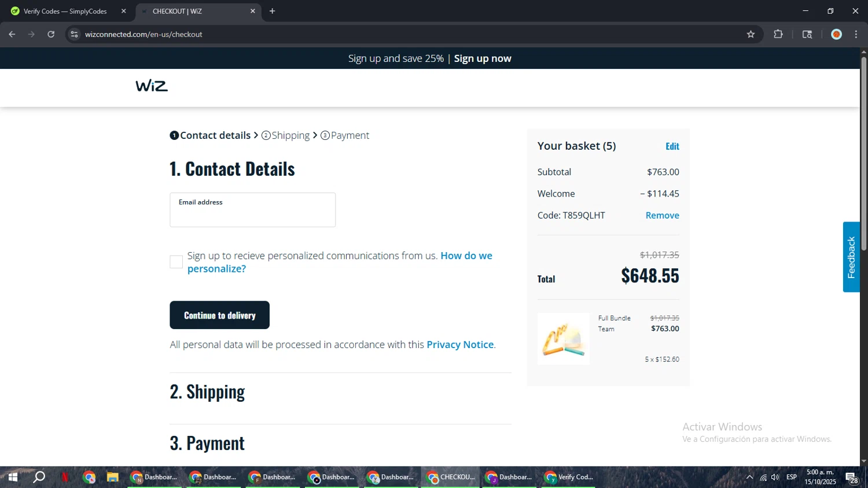Expand the 3. Payment section
The height and width of the screenshot is (488, 868).
[x=207, y=443]
